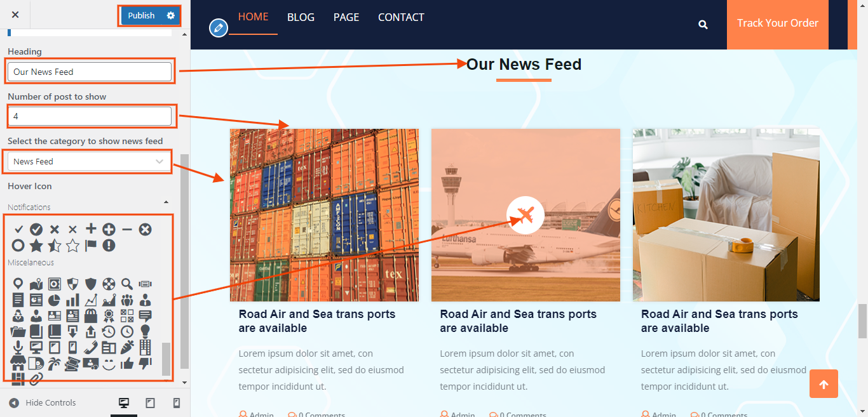The height and width of the screenshot is (417, 868).
Task: Choose the microphone icon
Action: (18, 347)
